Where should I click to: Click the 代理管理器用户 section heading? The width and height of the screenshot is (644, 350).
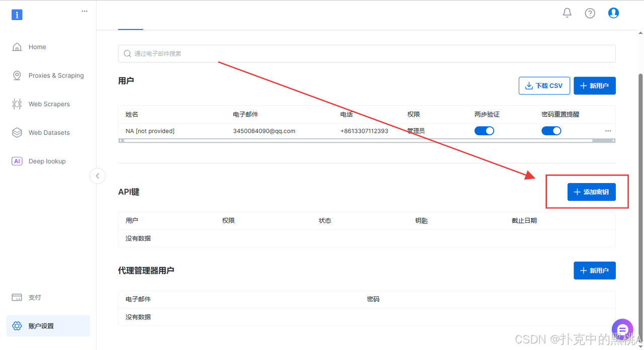[x=146, y=271]
